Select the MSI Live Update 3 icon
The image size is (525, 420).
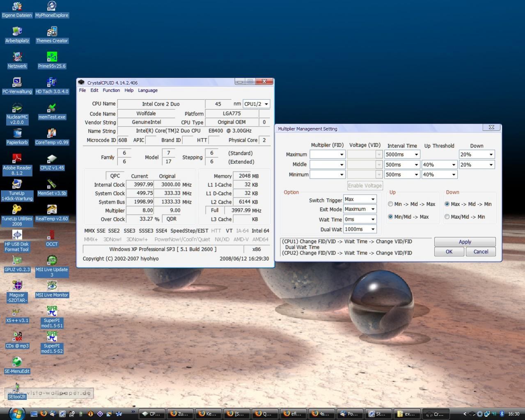52,267
